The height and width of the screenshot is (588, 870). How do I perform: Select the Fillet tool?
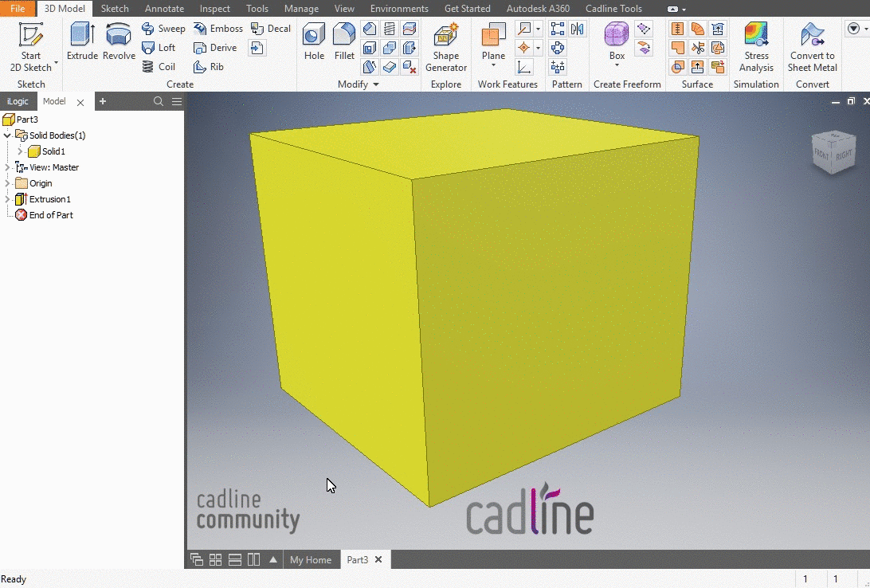click(x=344, y=41)
